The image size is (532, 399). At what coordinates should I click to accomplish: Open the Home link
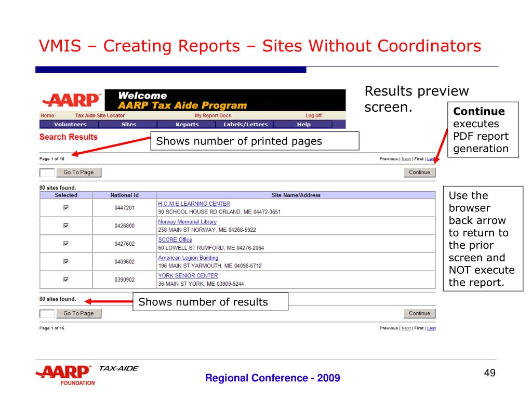[x=47, y=115]
